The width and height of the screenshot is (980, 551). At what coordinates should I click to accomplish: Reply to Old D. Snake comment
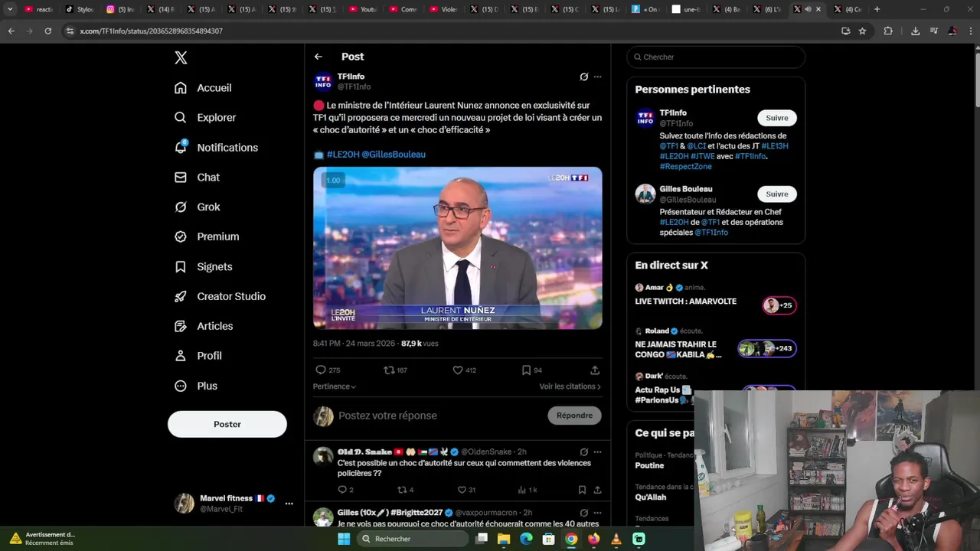[345, 490]
